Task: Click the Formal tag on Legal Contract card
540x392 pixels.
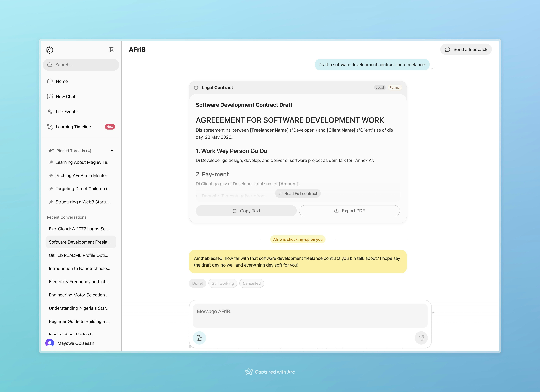Action: coord(395,88)
